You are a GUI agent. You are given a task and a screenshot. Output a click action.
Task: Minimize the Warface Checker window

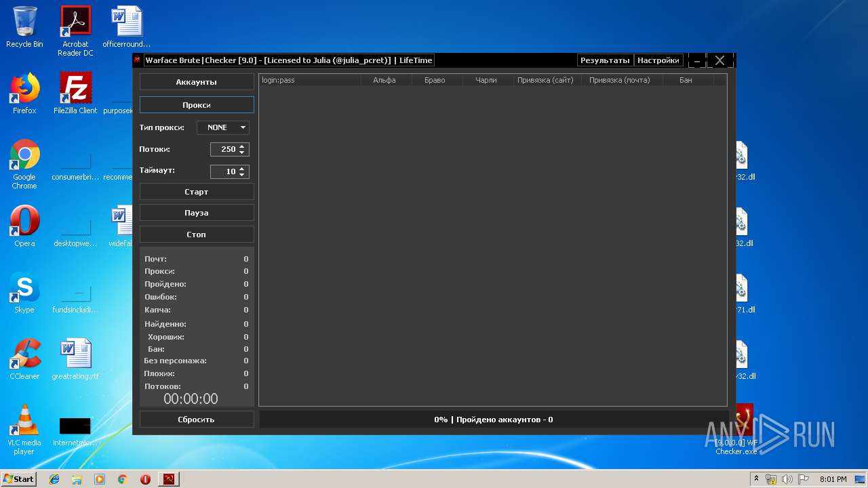tap(696, 60)
